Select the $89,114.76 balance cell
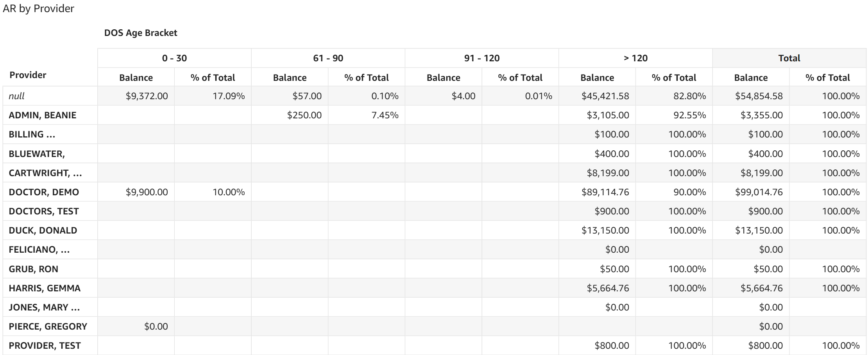 coord(605,192)
